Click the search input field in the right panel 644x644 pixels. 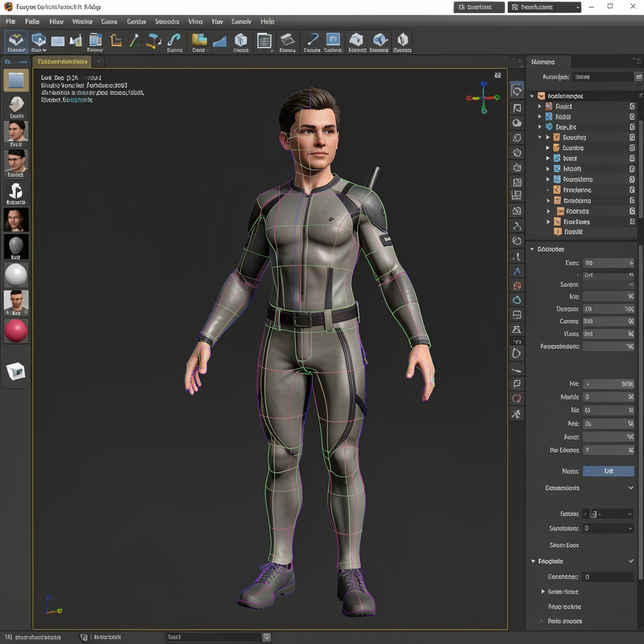[604, 76]
